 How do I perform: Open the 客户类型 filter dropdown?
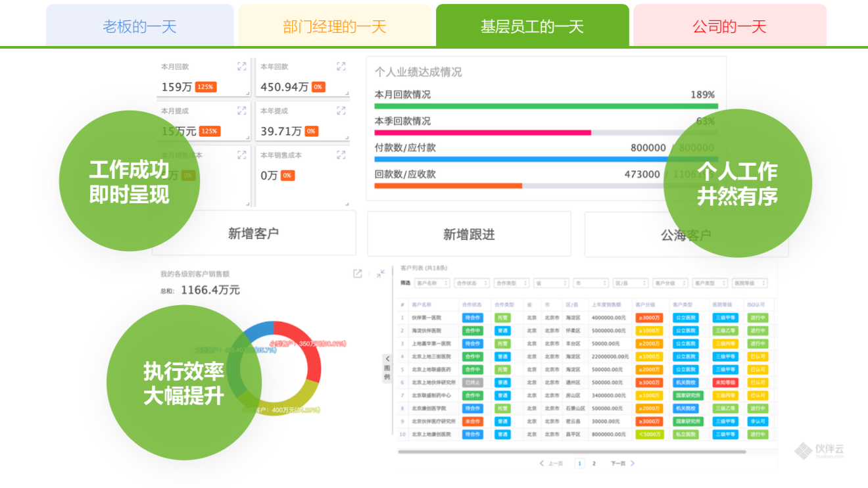(710, 283)
